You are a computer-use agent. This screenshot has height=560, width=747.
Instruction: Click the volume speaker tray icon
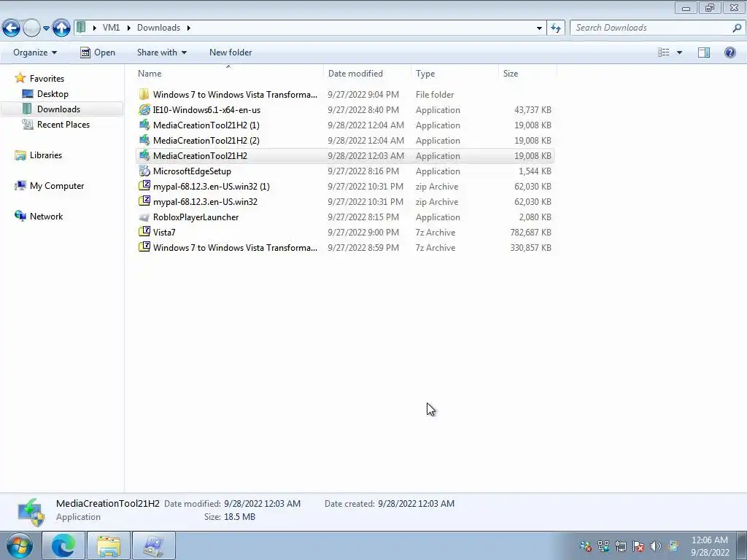pyautogui.click(x=656, y=546)
